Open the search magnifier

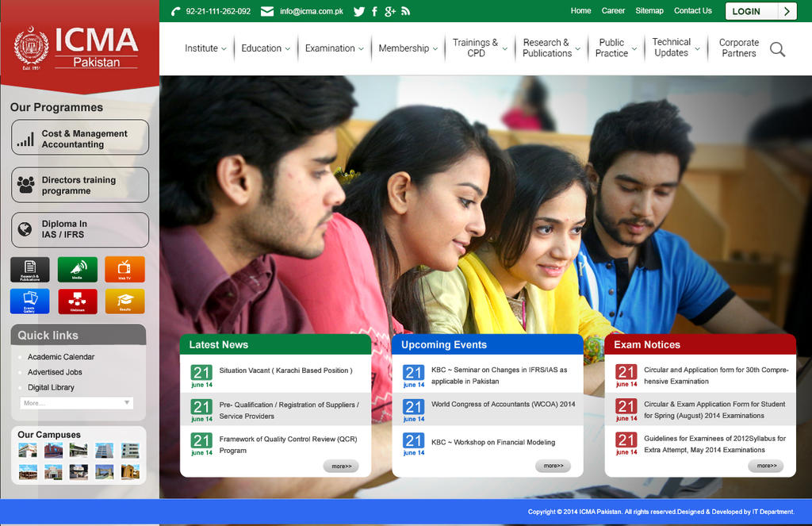777,49
